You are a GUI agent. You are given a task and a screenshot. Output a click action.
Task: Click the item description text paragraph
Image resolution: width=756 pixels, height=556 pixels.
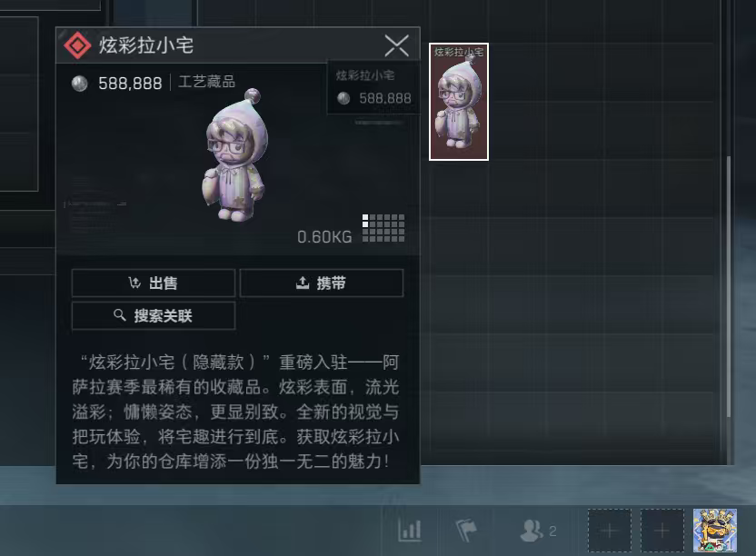[235, 412]
